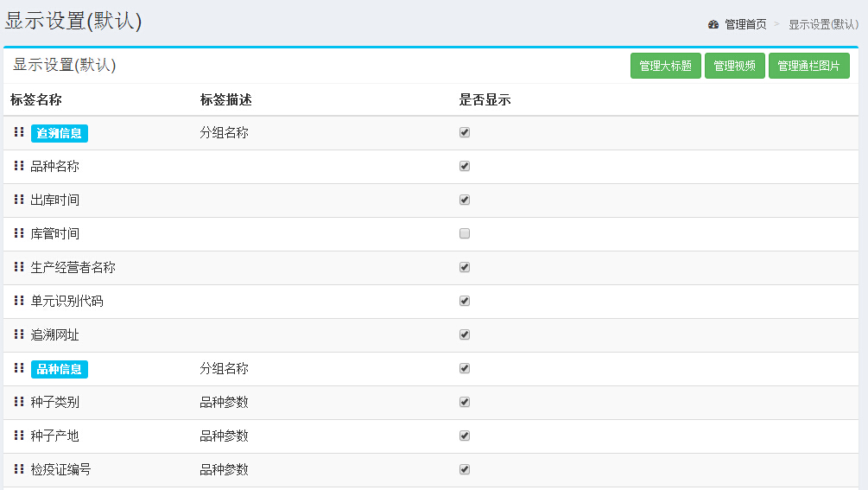Click drag handle icon for 库管时间 row
This screenshot has height=490, width=868.
tap(19, 233)
